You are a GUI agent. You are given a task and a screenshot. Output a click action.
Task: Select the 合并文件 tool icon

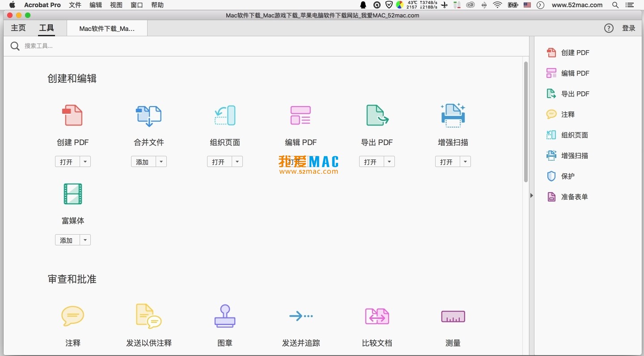tap(148, 116)
